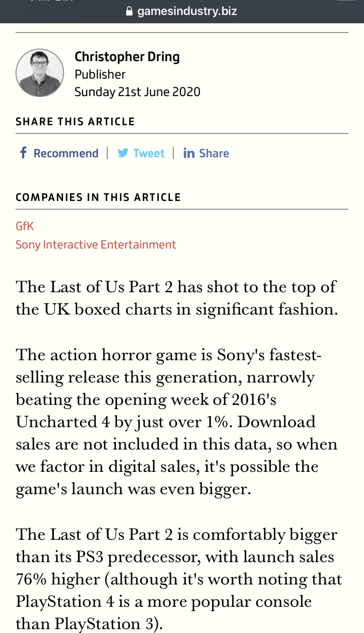Open the Sony Interactive Entertainment link
Viewport: 364px width, 633px height.
[x=96, y=245]
